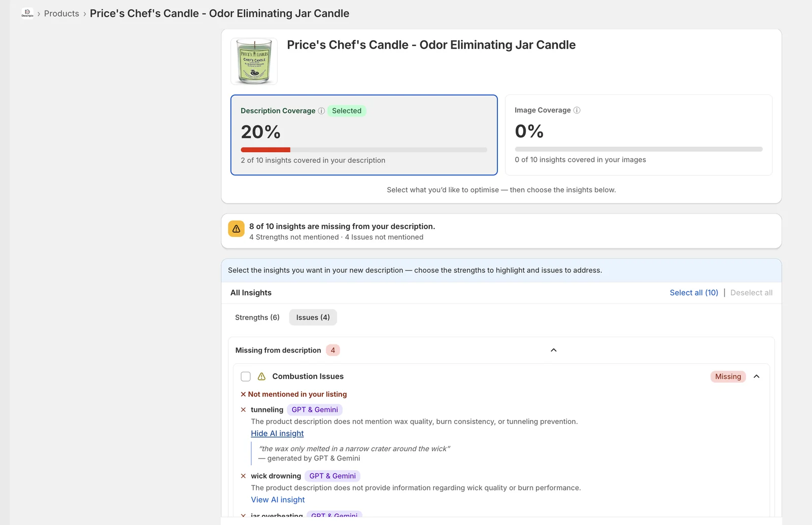The height and width of the screenshot is (525, 812).
Task: Open the Issues (4) tab
Action: [x=313, y=318]
